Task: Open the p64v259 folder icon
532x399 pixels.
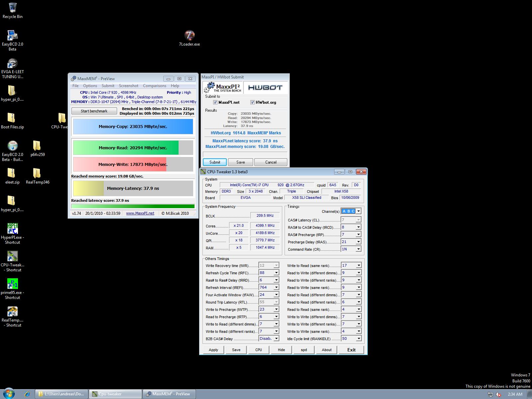Action: pos(37,148)
